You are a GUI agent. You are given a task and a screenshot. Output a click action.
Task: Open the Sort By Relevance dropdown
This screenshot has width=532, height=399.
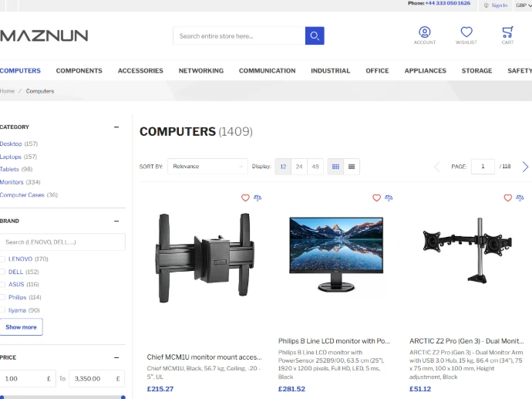[x=207, y=167]
